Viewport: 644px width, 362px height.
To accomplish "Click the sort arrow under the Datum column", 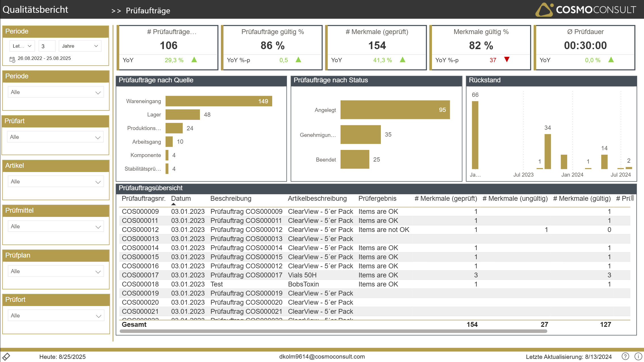I will (174, 204).
